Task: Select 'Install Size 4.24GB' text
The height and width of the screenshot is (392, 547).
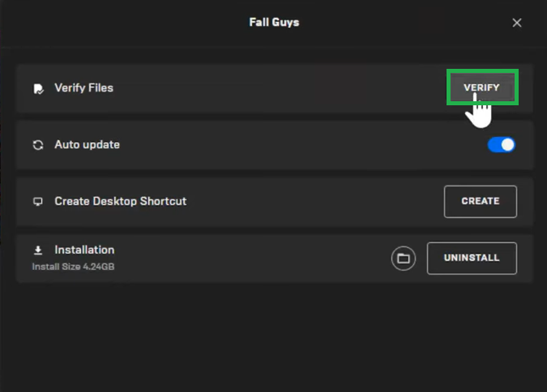Action: (73, 266)
